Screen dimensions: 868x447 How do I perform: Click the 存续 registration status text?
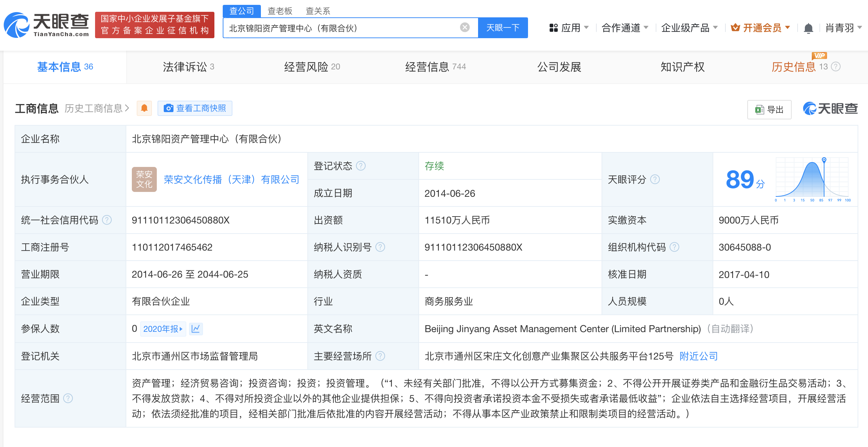point(434,166)
